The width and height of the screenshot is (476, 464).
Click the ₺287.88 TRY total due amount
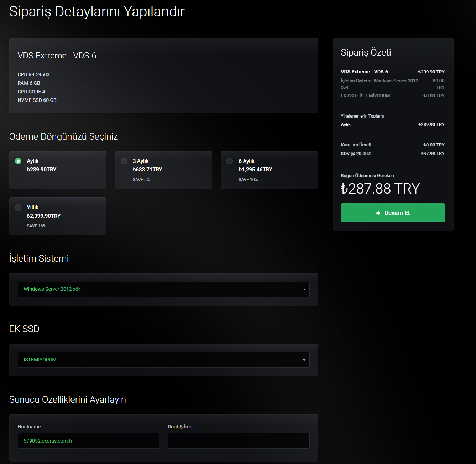[380, 189]
